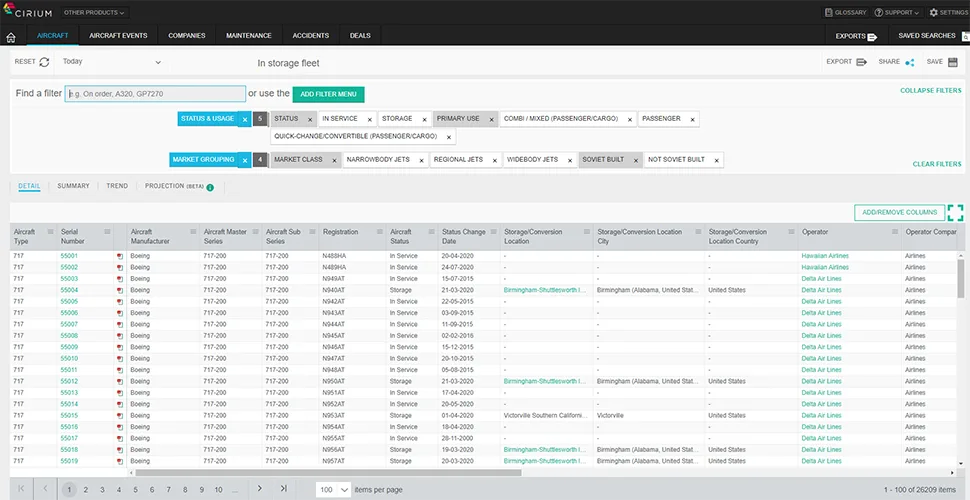The image size is (970, 500).
Task: Click horizontal table scrollbar
Action: [x=328, y=472]
